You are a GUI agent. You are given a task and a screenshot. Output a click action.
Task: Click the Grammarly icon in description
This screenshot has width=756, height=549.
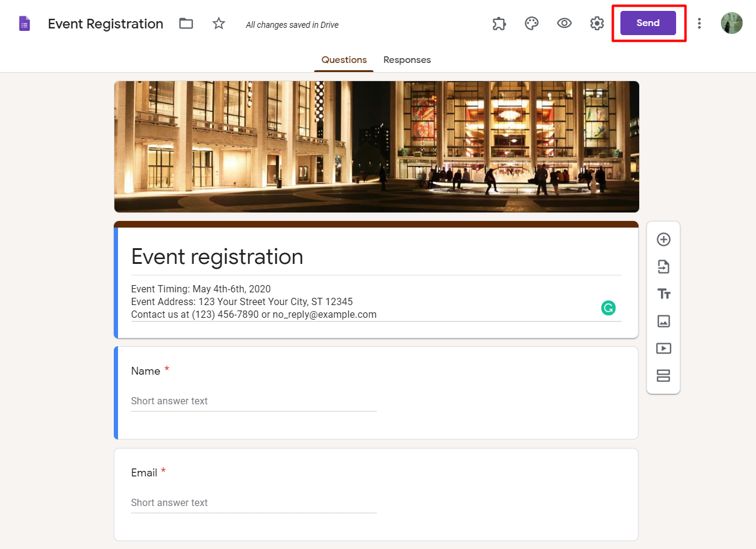pos(608,308)
